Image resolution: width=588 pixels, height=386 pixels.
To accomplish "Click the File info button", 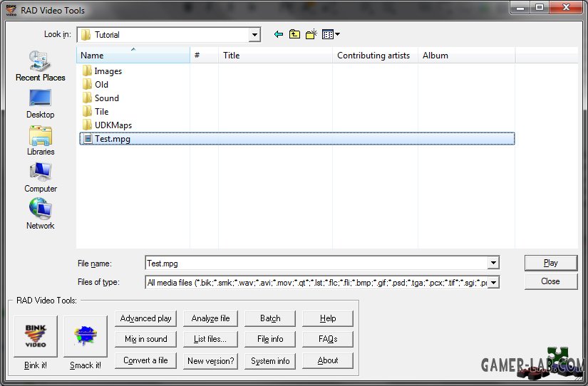I will [x=270, y=339].
